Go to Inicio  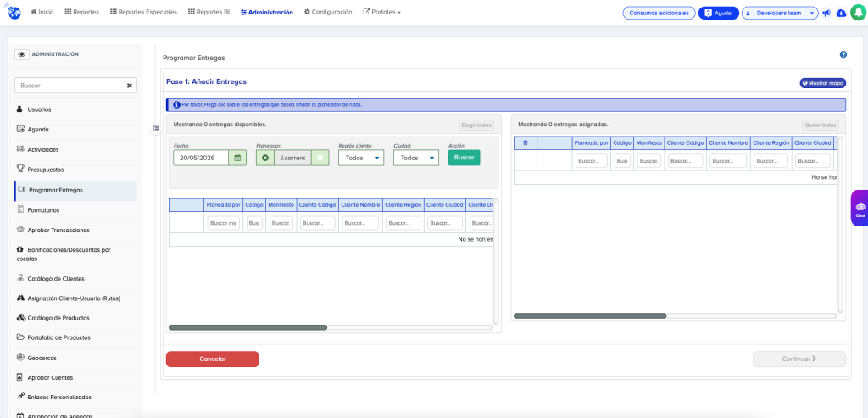click(42, 12)
